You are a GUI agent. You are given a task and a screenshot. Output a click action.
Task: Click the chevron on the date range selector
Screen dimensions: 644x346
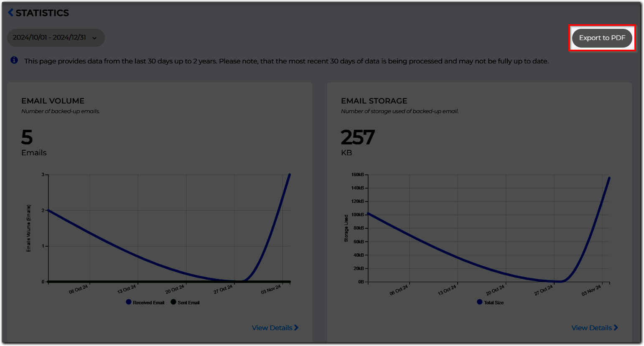tap(95, 38)
